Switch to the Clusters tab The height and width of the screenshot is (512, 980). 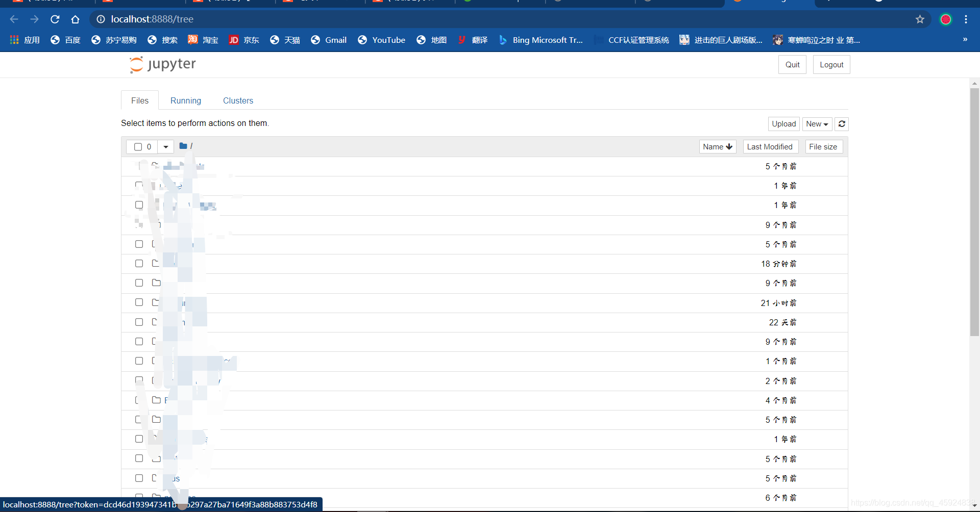[x=238, y=100]
